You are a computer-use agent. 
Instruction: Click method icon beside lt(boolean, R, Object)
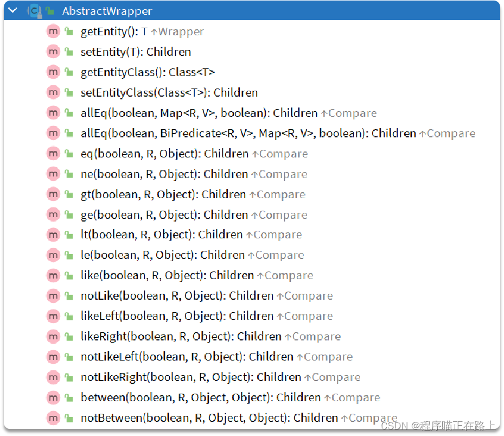[x=53, y=235]
